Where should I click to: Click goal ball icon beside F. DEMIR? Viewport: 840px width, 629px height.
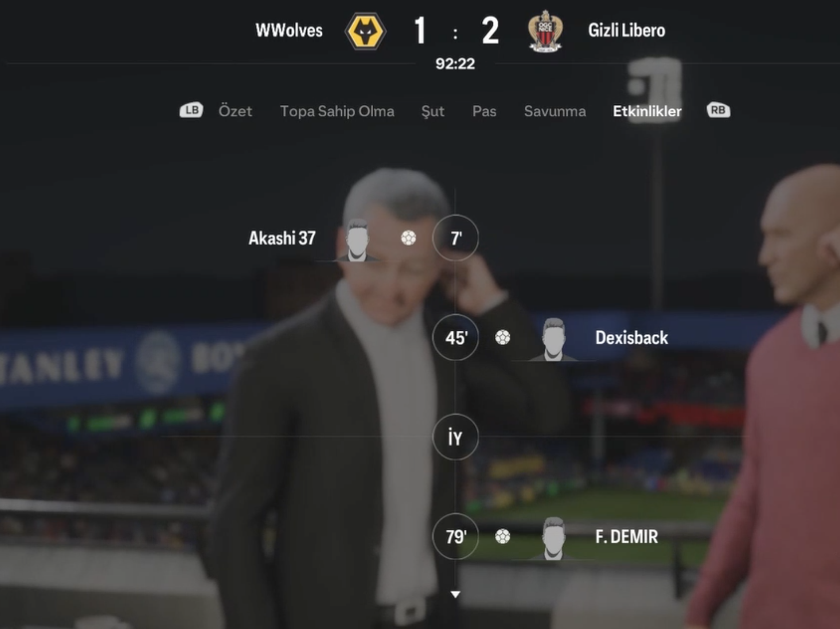[x=502, y=537]
